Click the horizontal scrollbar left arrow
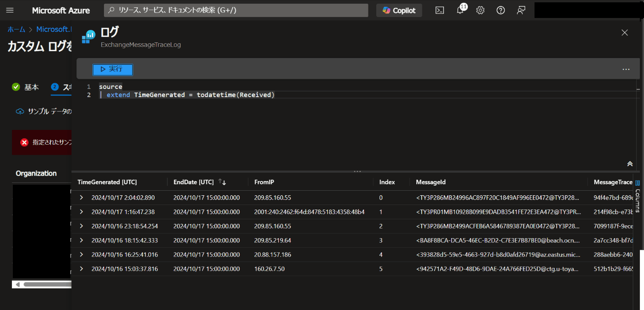This screenshot has width=644, height=310. [17, 284]
